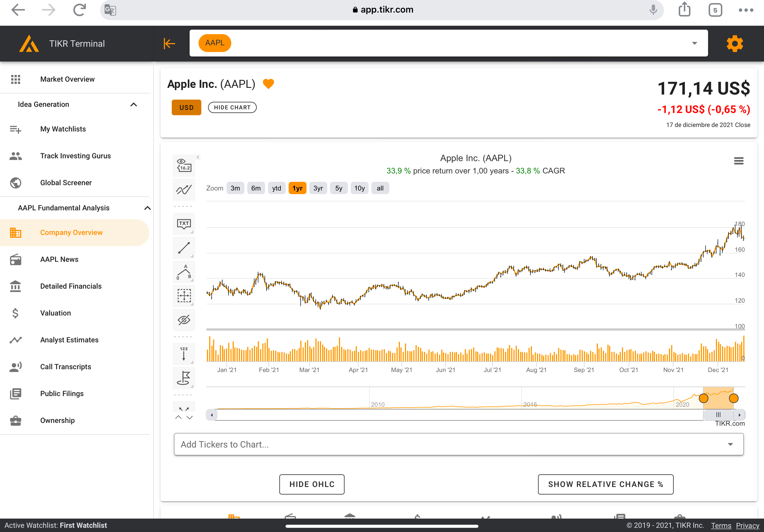
Task: Collapse AAPL Fundamental Analysis section
Action: coord(147,208)
